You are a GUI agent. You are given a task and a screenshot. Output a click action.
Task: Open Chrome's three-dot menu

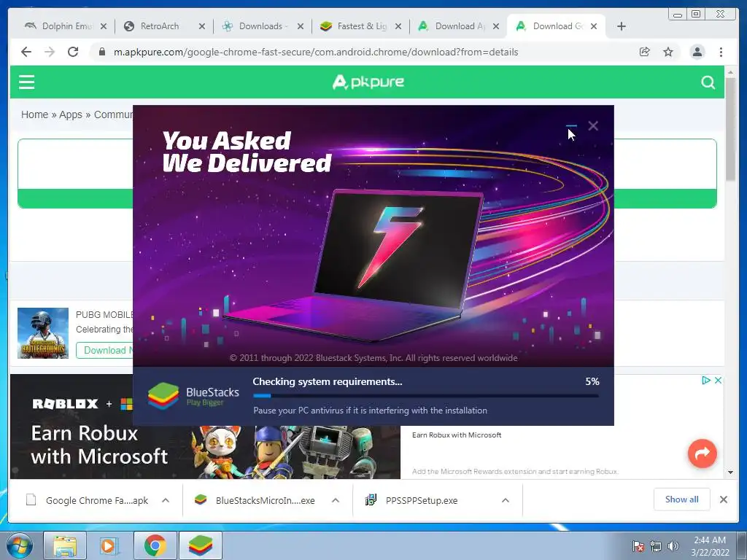(721, 52)
